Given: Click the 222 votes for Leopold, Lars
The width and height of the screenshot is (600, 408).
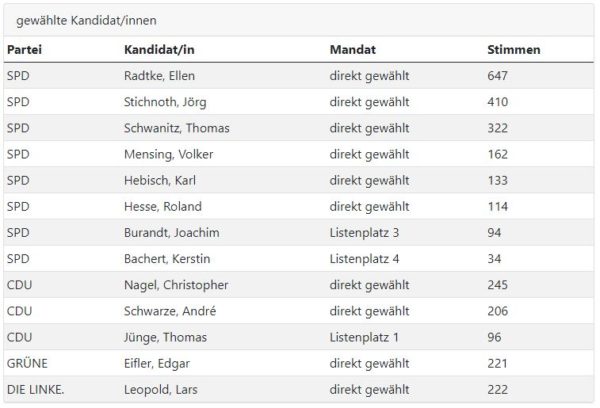Looking at the screenshot, I should tap(497, 390).
